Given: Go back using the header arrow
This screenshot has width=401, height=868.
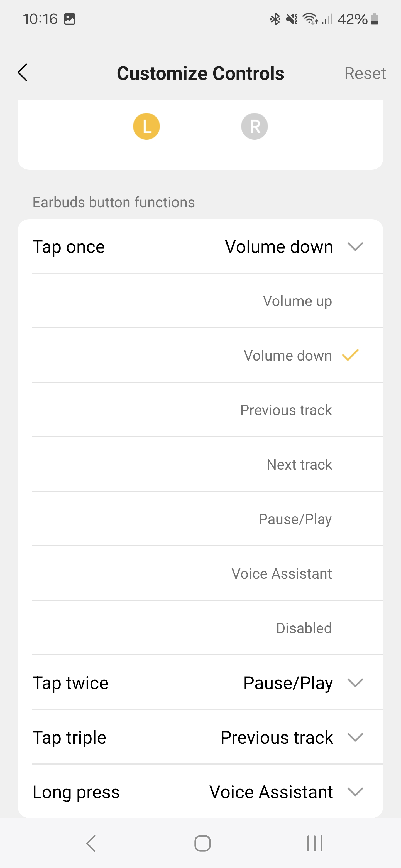Looking at the screenshot, I should [x=23, y=73].
